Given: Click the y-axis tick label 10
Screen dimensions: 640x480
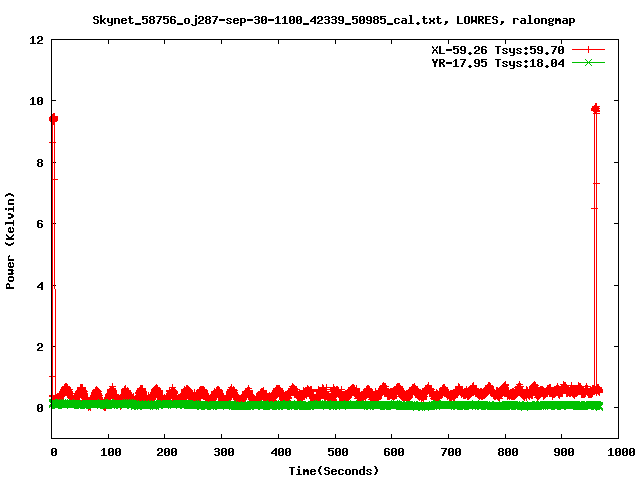Looking at the screenshot, I should click(36, 101).
